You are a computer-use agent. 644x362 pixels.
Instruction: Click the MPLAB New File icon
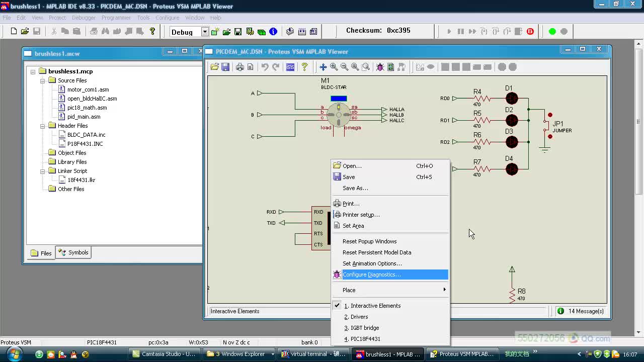pyautogui.click(x=14, y=31)
